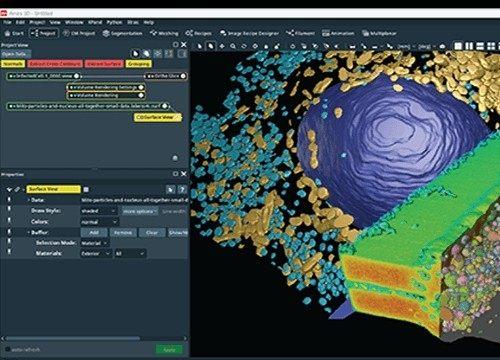Switch to the Segmentation workroom
500x360 pixels.
click(x=122, y=33)
